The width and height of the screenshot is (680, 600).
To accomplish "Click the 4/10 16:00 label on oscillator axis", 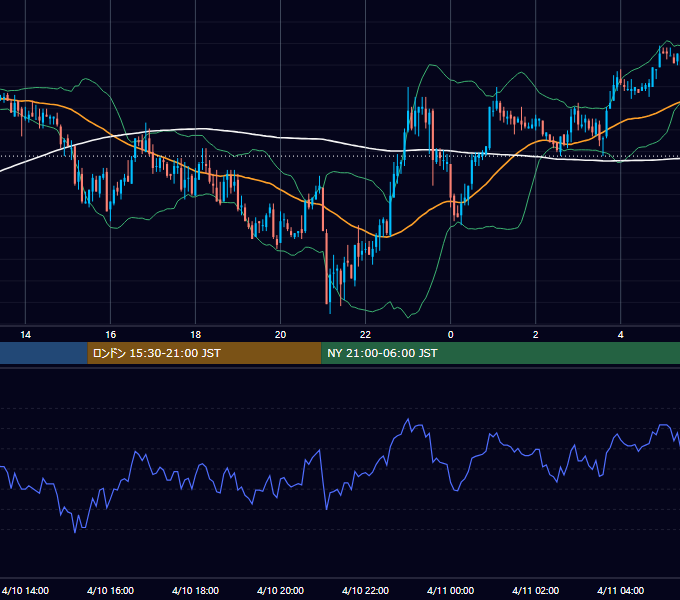I will point(111,590).
